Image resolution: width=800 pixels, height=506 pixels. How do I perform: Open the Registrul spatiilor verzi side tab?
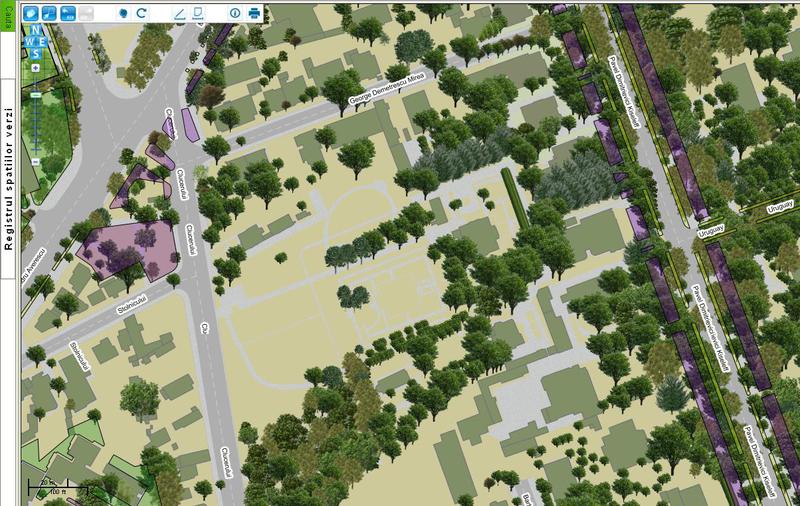click(x=8, y=179)
